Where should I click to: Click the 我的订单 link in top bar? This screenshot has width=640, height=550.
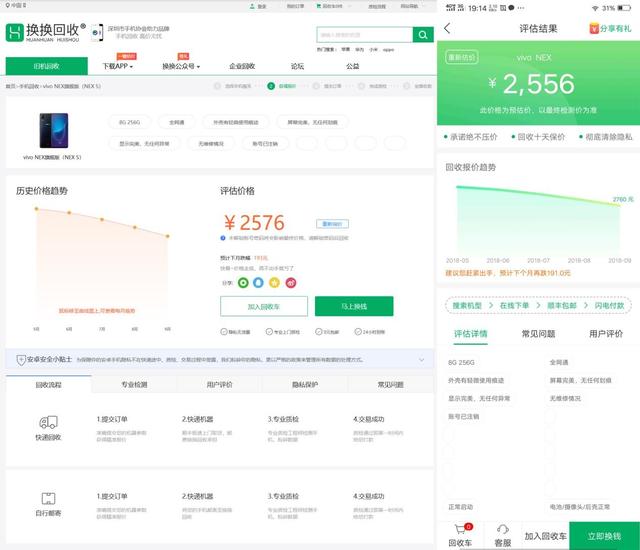(295, 6)
